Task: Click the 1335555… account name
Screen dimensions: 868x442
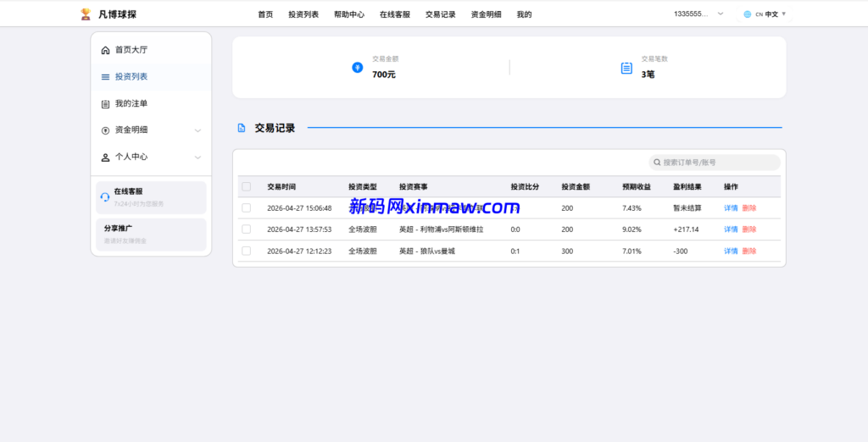Action: click(691, 14)
